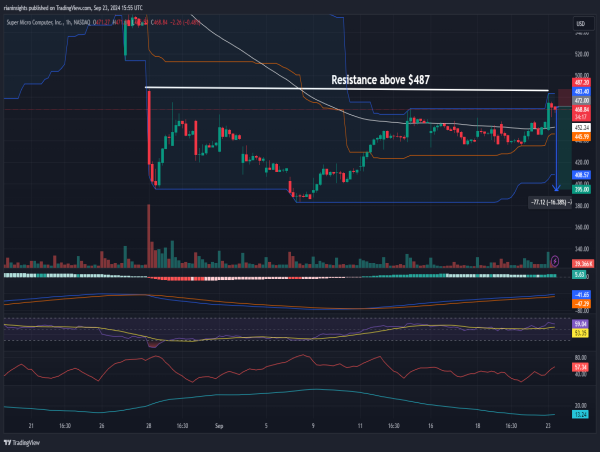Click the green 395.00 target price label
The width and height of the screenshot is (600, 452).
[x=581, y=189]
